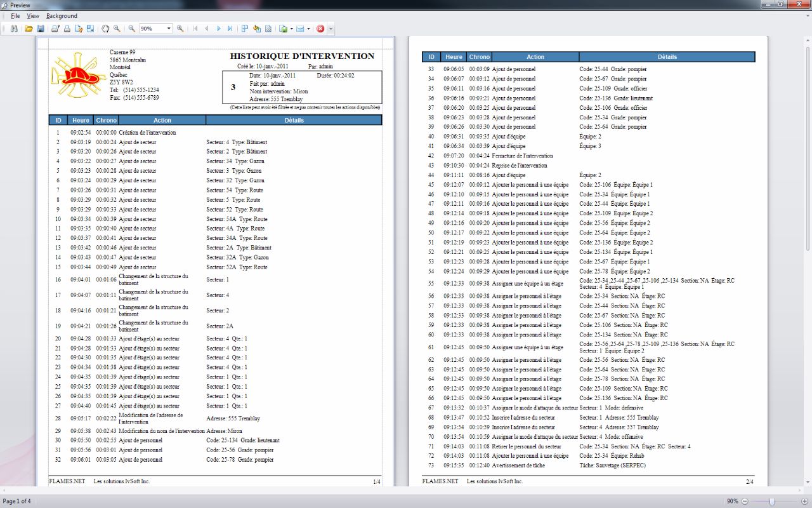Toggle the multiple pages layout icon
The image size is (812, 508).
[245, 29]
